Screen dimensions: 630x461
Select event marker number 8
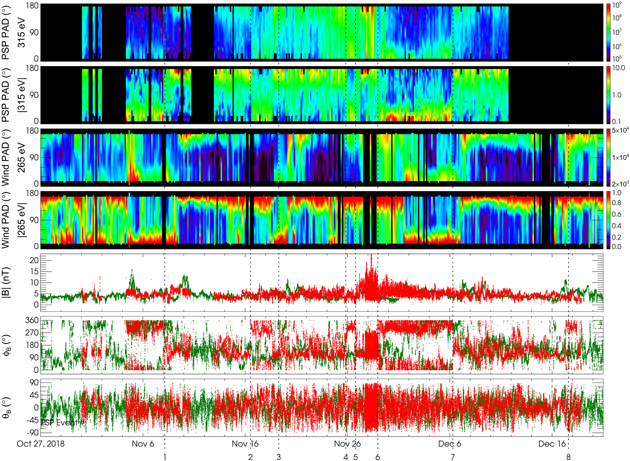point(568,456)
